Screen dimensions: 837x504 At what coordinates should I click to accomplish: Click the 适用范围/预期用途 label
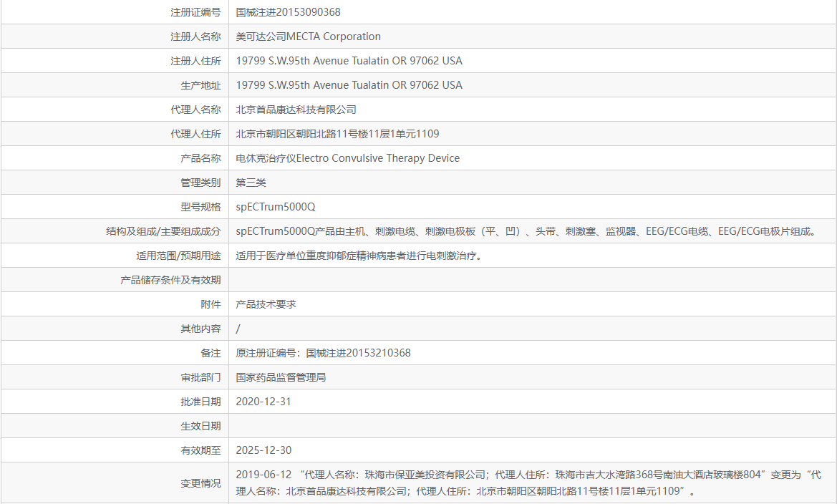(x=178, y=256)
